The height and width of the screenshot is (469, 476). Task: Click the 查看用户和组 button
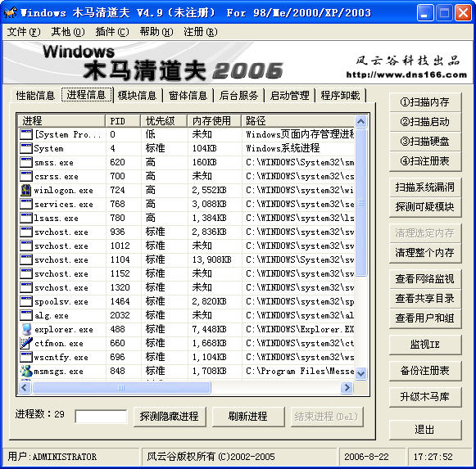pyautogui.click(x=425, y=318)
